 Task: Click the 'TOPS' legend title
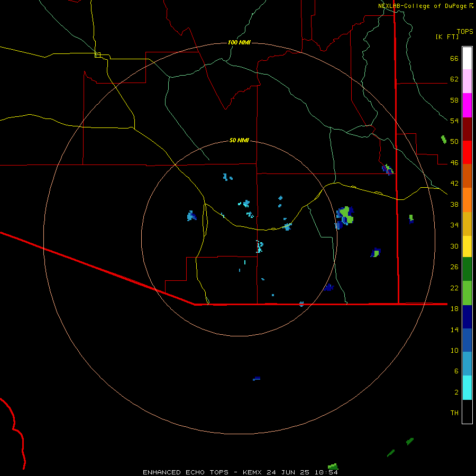point(465,31)
